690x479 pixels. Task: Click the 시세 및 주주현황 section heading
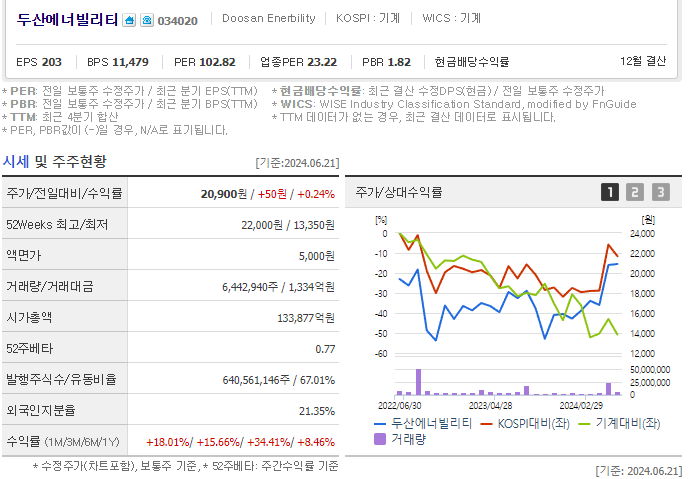(x=54, y=162)
